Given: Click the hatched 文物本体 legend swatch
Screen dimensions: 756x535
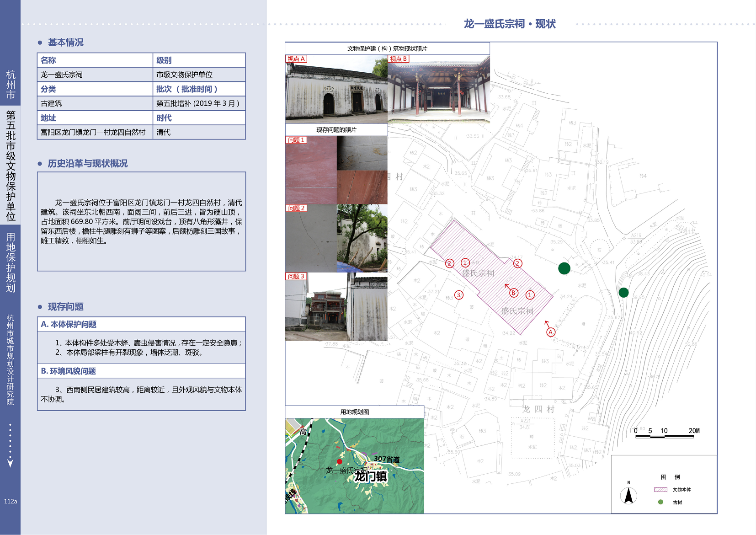Looking at the screenshot, I should tap(660, 489).
